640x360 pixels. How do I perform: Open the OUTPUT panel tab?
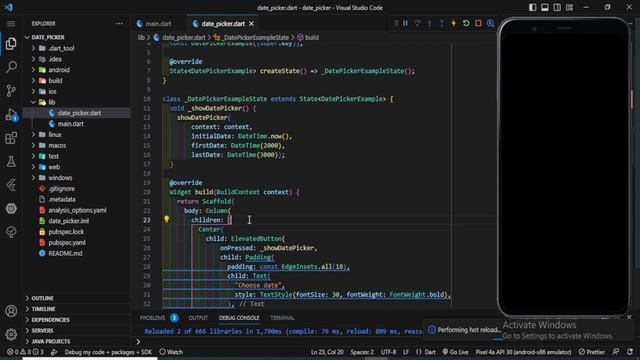[x=198, y=318]
